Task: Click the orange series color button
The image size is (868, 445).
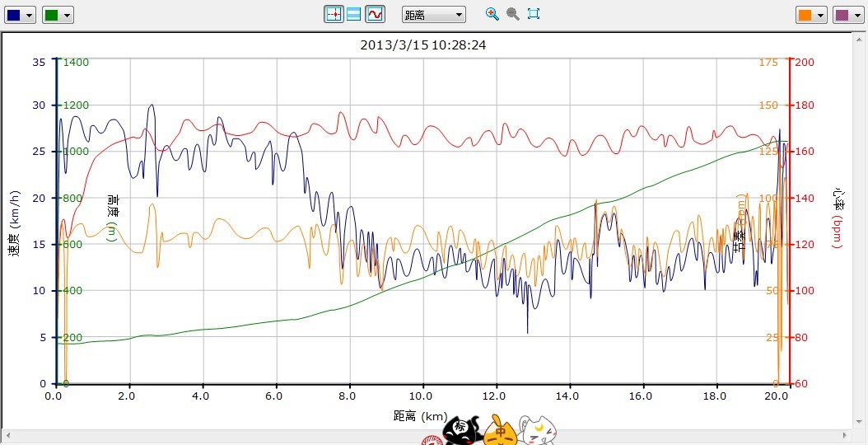Action: (x=805, y=15)
